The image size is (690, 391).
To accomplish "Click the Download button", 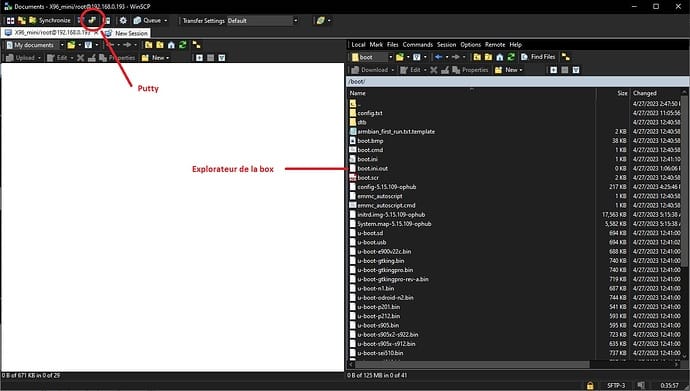I will 370,70.
